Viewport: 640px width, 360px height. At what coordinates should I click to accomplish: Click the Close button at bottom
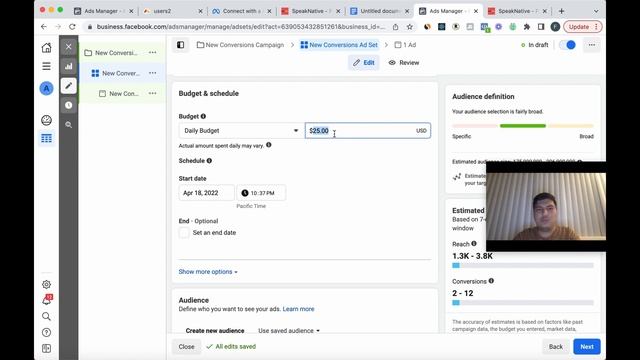tap(186, 347)
